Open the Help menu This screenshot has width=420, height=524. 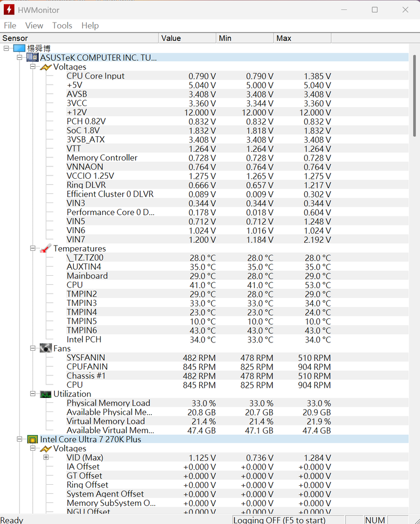click(x=90, y=25)
